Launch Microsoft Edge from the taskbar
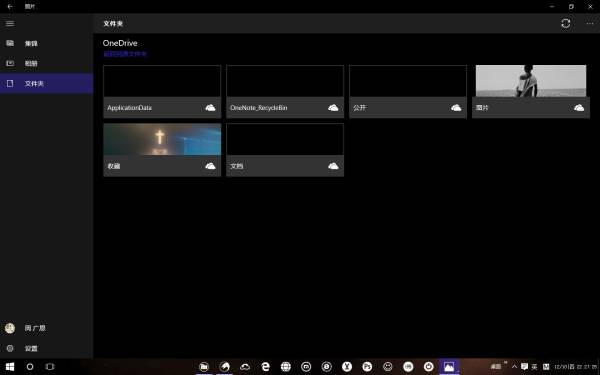 [x=265, y=367]
